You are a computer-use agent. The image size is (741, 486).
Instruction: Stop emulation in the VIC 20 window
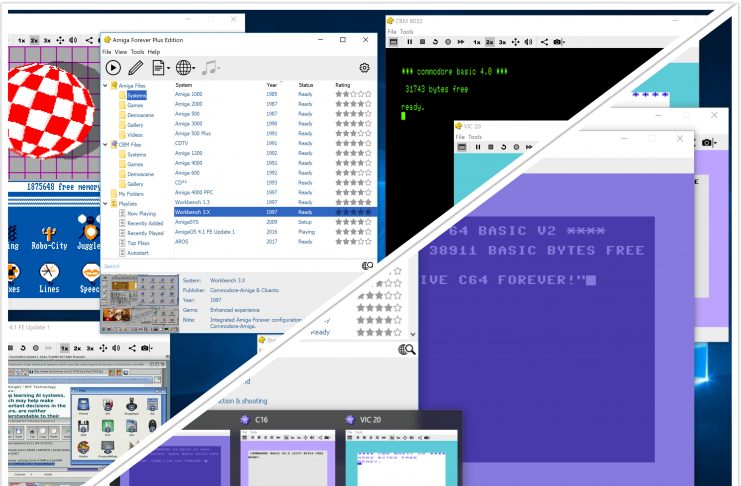click(x=491, y=147)
